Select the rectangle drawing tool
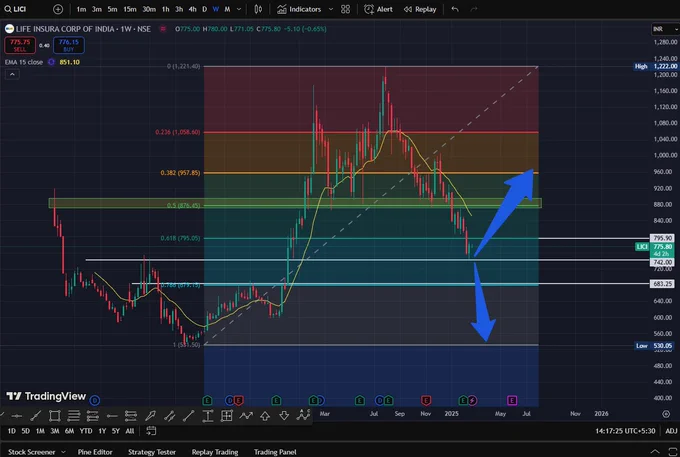The height and width of the screenshot is (457, 680). [55, 416]
